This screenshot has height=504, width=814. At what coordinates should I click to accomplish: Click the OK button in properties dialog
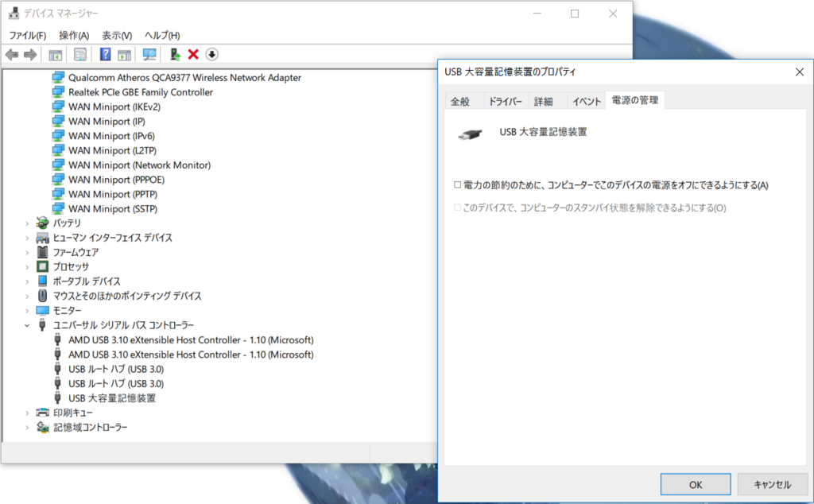tap(696, 484)
